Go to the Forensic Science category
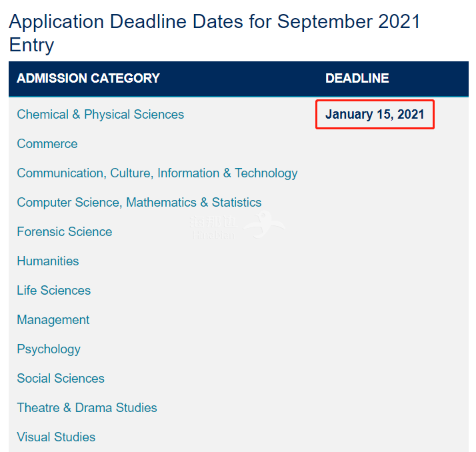 (64, 232)
